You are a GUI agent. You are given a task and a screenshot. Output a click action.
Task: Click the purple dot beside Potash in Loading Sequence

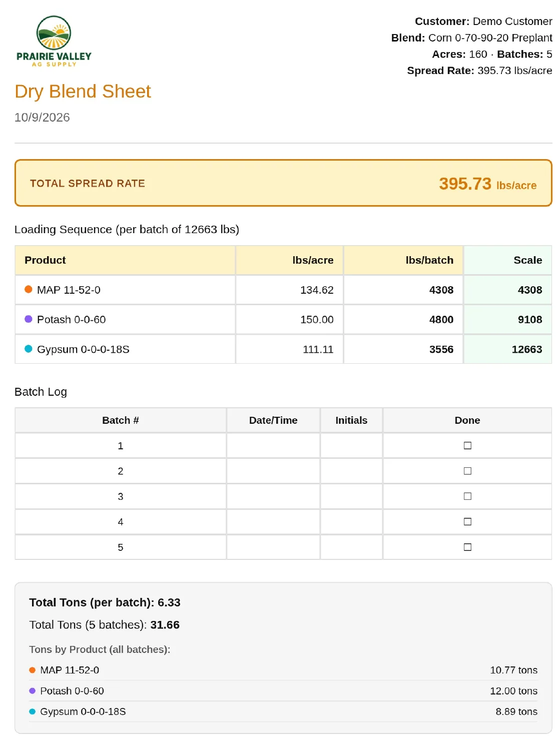[x=29, y=319]
